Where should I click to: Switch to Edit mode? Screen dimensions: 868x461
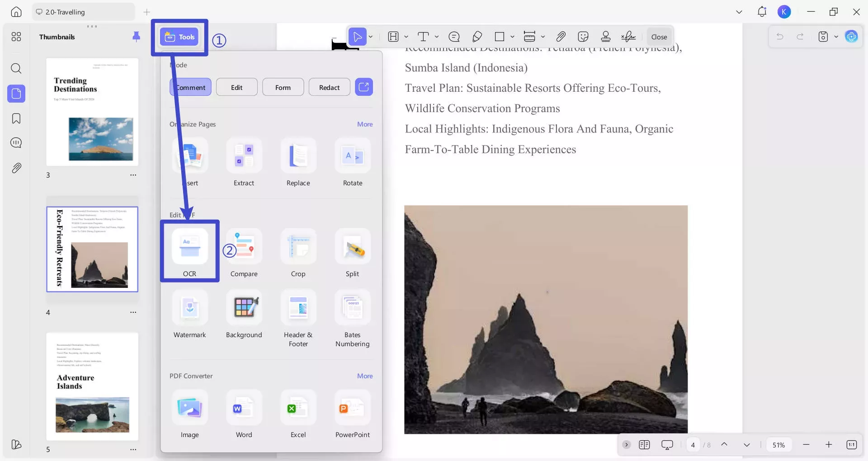click(237, 87)
